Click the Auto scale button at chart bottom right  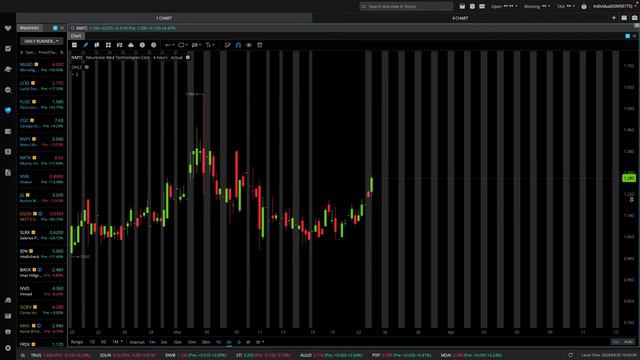(628, 342)
